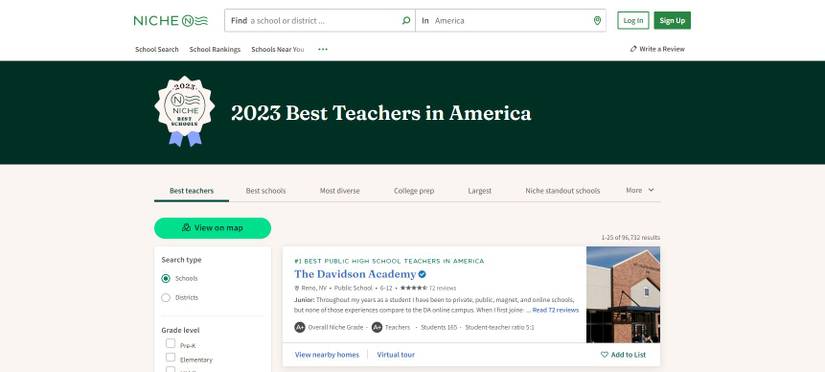Click the search magnifier icon
Viewport: 825px width, 372px height.
click(x=406, y=21)
